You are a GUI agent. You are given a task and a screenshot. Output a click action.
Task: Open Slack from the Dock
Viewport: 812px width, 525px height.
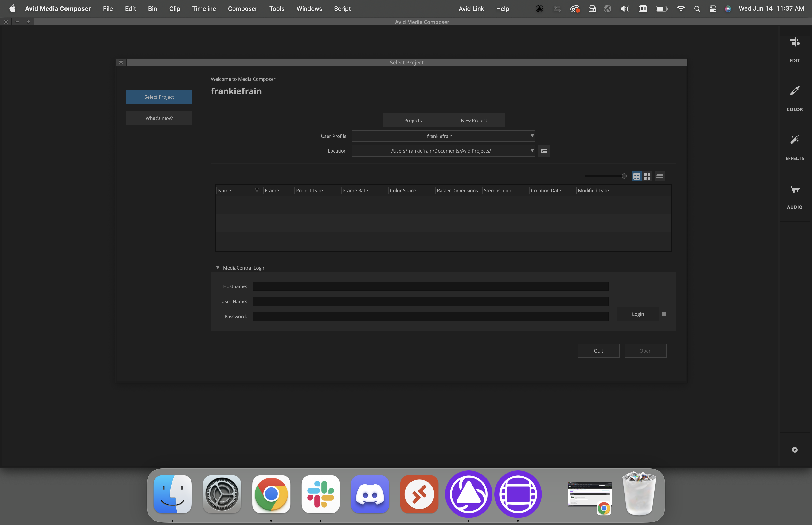tap(320, 494)
